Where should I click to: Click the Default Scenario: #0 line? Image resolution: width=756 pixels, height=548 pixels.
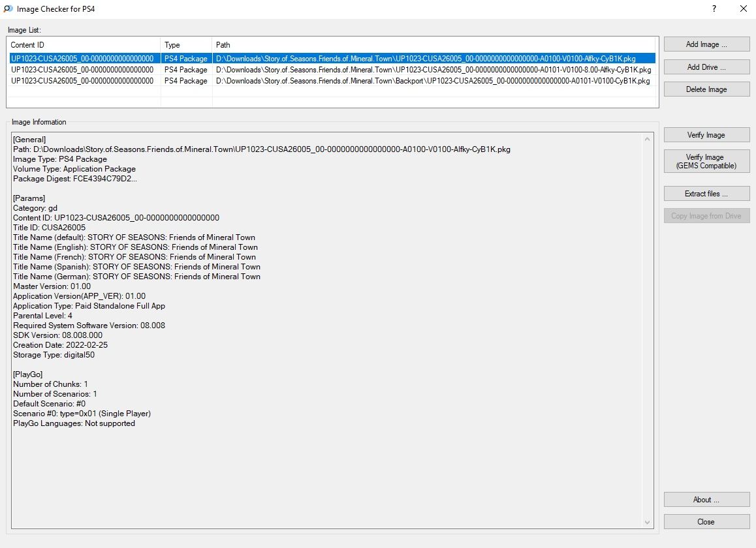(49, 404)
